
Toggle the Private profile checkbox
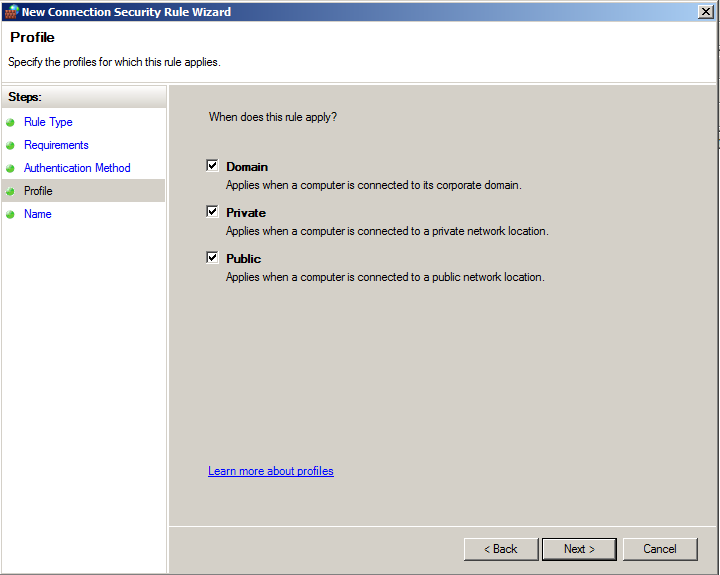[x=212, y=212]
